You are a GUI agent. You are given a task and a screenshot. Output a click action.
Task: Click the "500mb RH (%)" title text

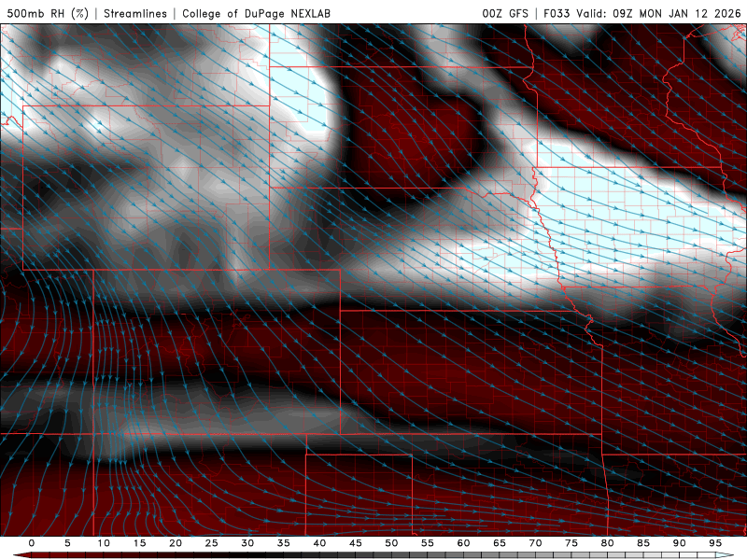[x=48, y=13]
